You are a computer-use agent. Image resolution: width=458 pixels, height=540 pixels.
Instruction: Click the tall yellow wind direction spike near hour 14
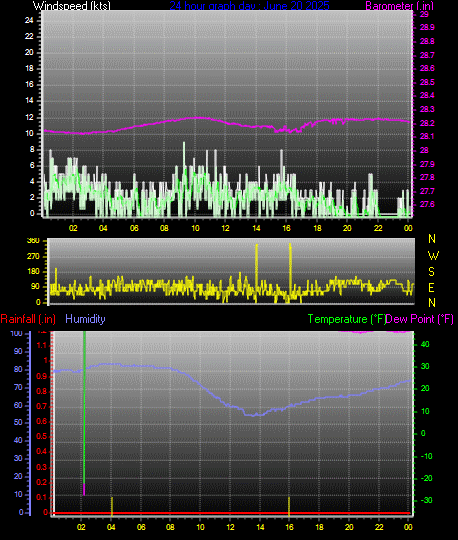tap(257, 273)
